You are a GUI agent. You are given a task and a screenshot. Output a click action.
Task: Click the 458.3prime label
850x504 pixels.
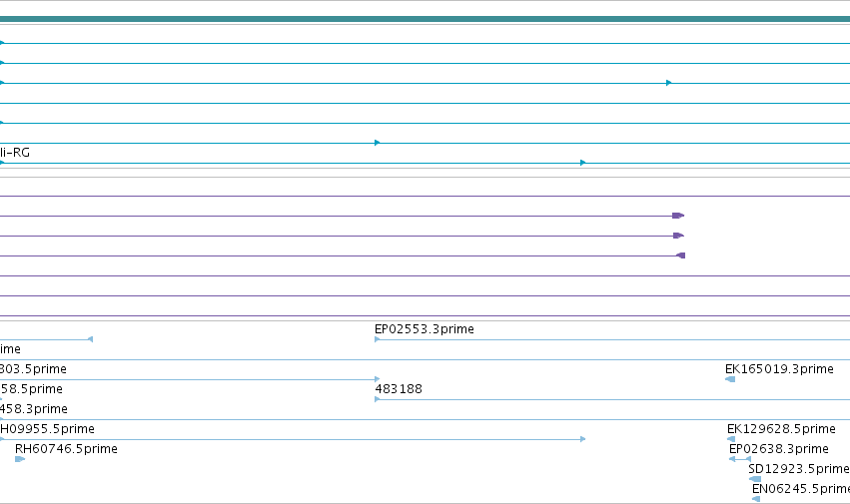pos(34,409)
